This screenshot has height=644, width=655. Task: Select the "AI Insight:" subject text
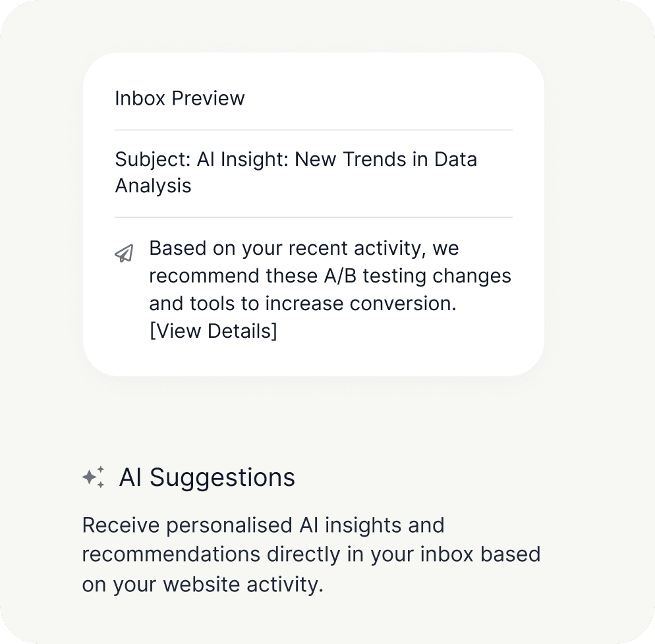click(242, 159)
